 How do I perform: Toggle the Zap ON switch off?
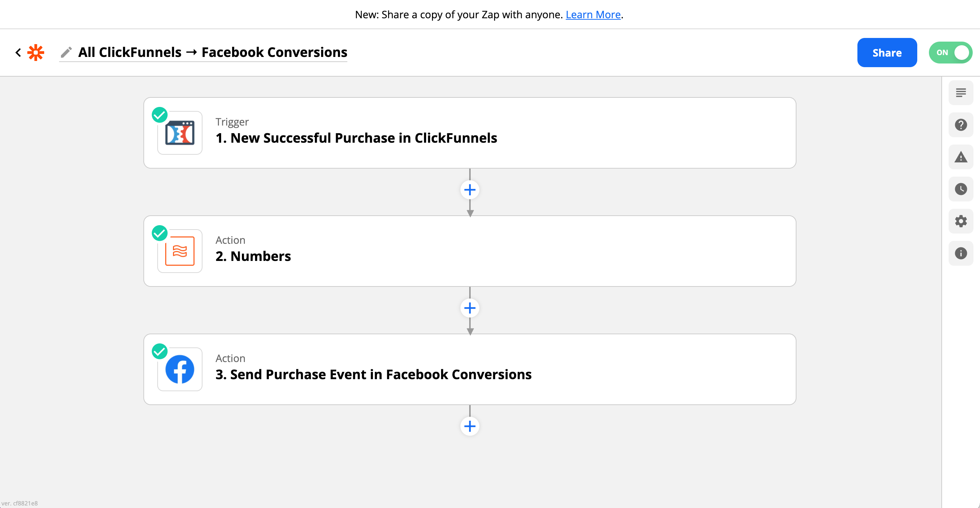point(950,53)
